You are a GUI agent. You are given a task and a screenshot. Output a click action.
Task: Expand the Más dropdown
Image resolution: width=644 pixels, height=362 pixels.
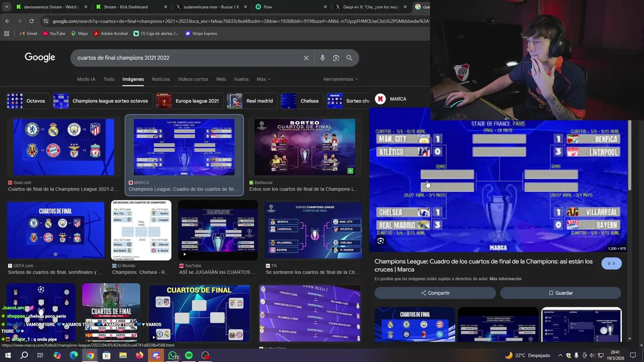263,79
